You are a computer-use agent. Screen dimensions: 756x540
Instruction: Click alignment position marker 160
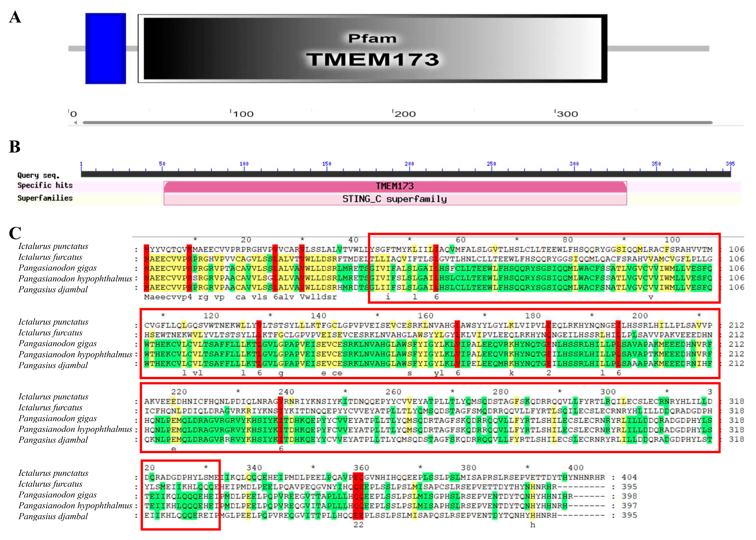pos(425,316)
